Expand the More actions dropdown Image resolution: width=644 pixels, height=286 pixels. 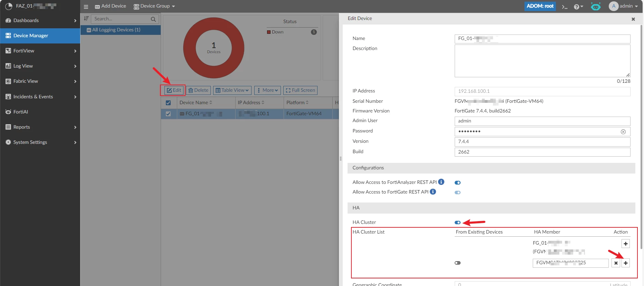tap(267, 90)
